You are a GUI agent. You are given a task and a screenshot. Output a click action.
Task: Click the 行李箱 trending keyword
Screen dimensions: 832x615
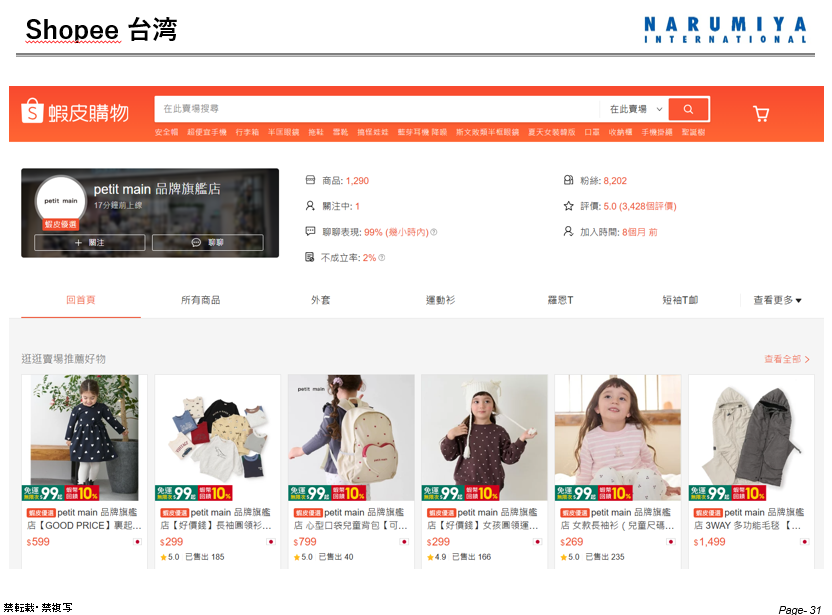[x=247, y=132]
